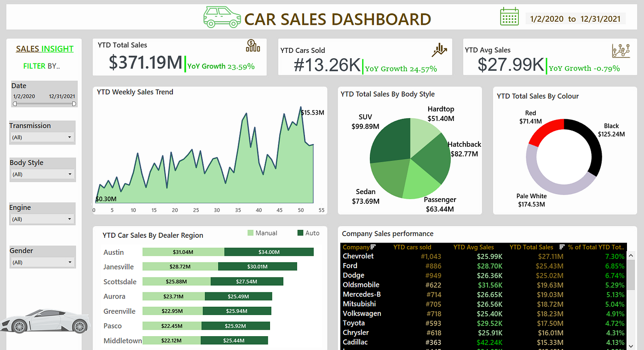Click Aurora Auto bar $25.49M
This screenshot has height=350, width=644.
tap(238, 296)
